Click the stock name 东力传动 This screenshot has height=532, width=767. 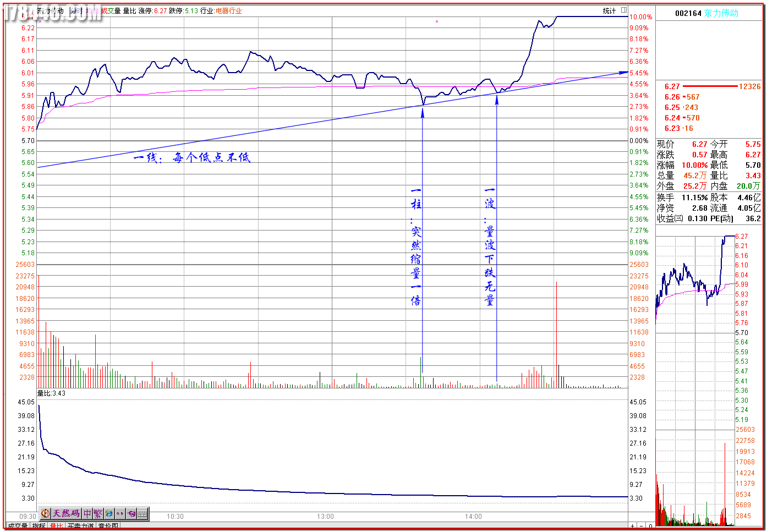721,13
